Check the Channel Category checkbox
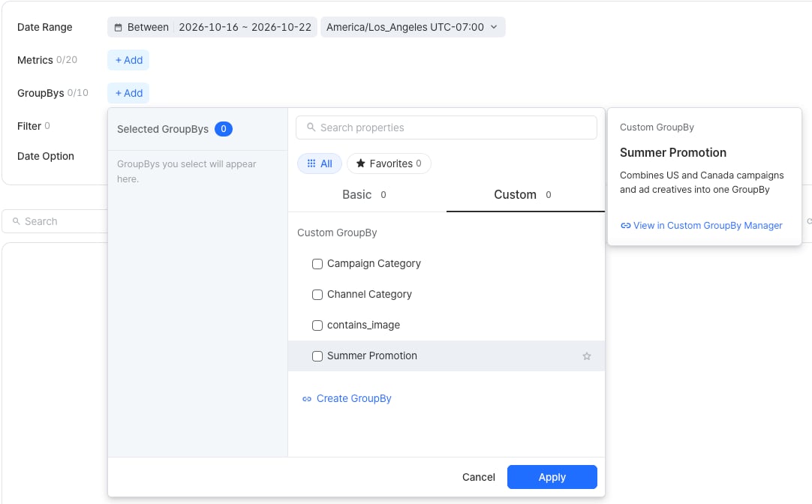This screenshot has width=812, height=504. pyautogui.click(x=317, y=295)
